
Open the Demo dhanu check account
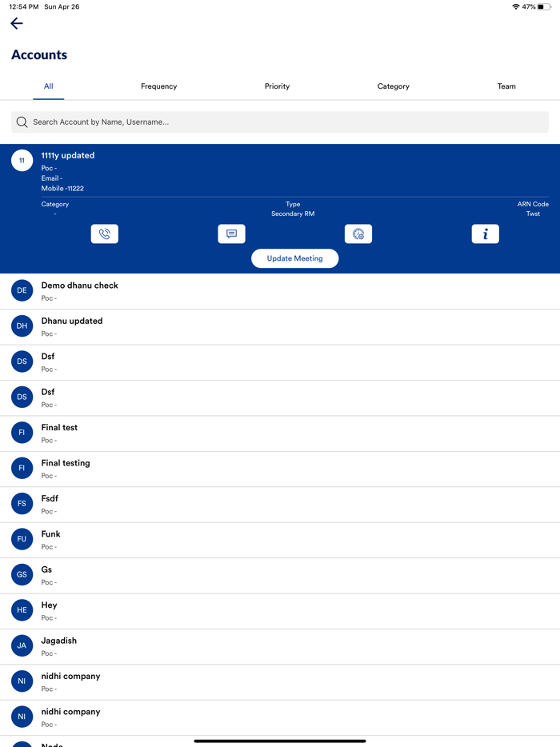pyautogui.click(x=280, y=291)
